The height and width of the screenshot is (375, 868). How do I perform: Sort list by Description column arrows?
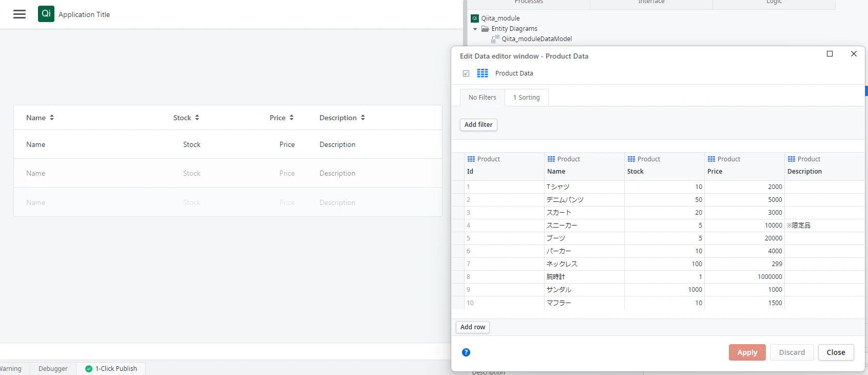click(x=363, y=118)
